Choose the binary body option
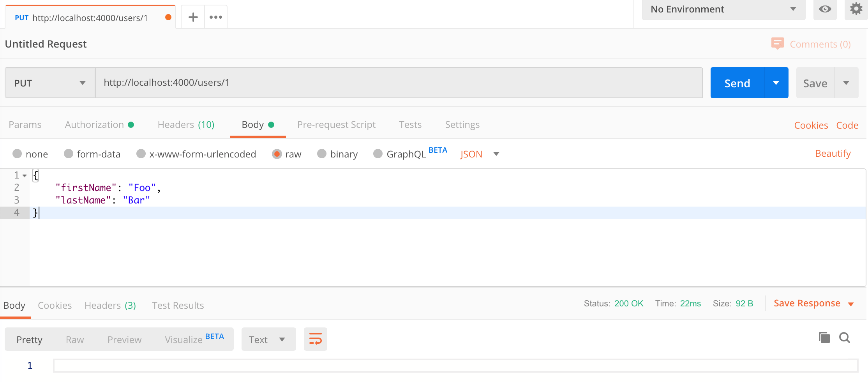Image resolution: width=868 pixels, height=382 pixels. pyautogui.click(x=322, y=154)
